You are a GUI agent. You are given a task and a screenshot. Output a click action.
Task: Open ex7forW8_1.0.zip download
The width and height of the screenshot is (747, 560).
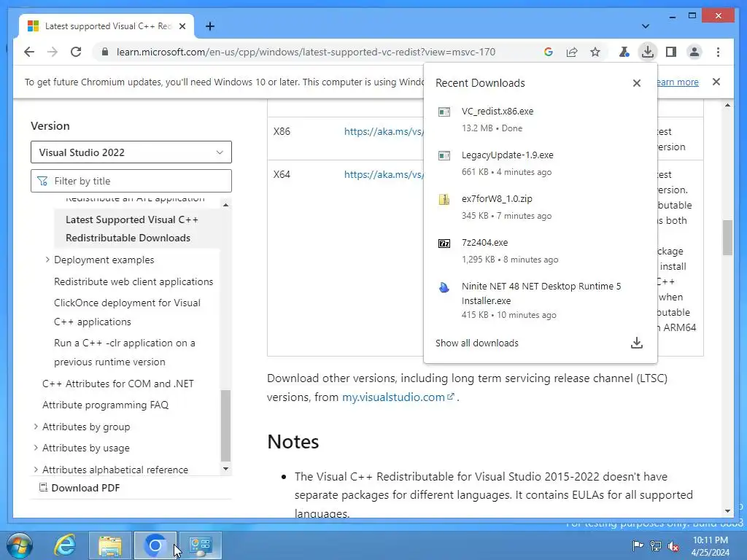(x=541, y=206)
